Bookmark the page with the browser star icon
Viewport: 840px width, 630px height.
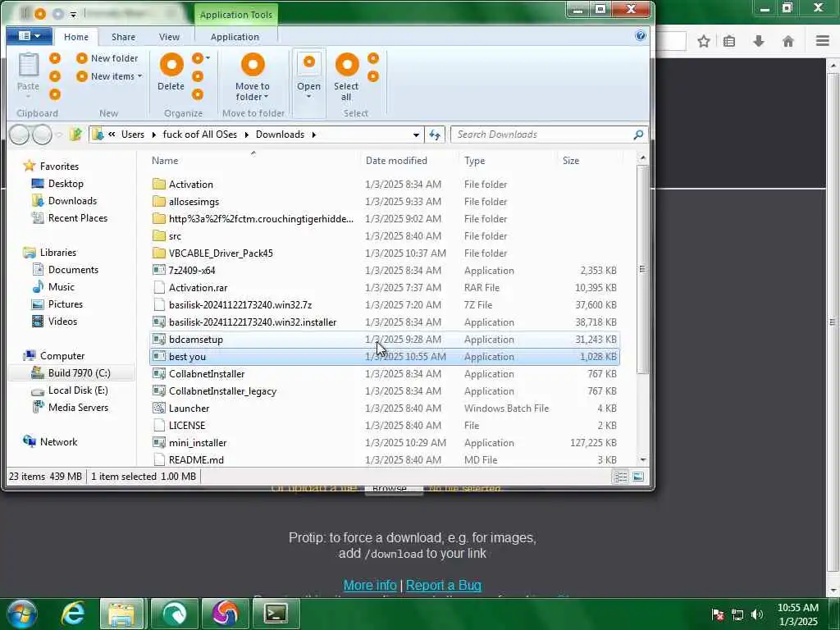[704, 41]
